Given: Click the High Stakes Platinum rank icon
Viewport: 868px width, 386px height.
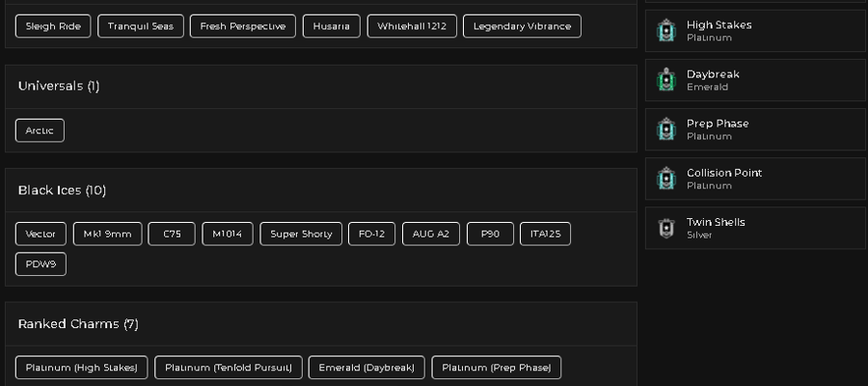Looking at the screenshot, I should [665, 31].
